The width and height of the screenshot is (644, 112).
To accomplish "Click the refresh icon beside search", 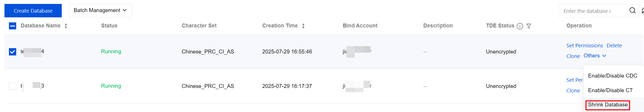I will tap(642, 11).
